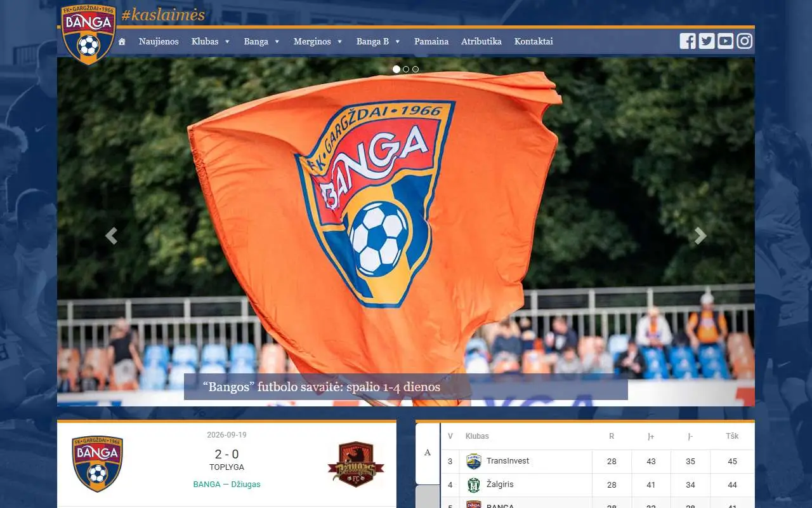This screenshot has width=812, height=508.
Task: Open the Pamaina menu item
Action: [431, 41]
